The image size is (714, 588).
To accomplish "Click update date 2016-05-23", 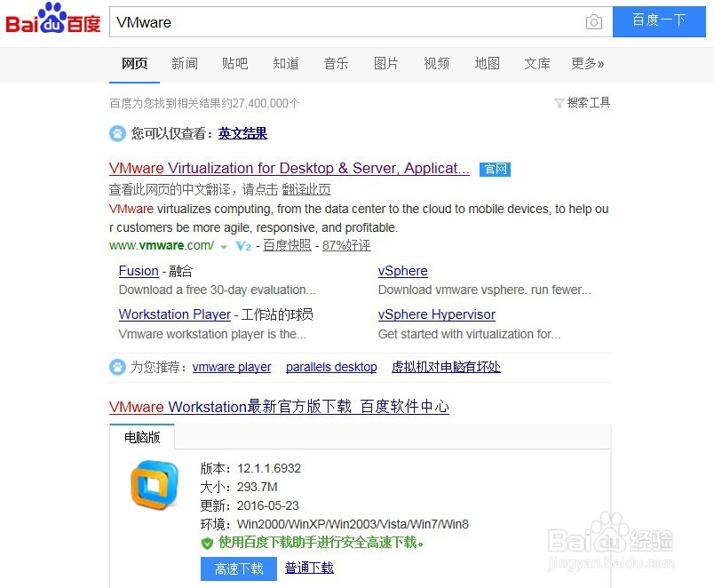I will 268,505.
